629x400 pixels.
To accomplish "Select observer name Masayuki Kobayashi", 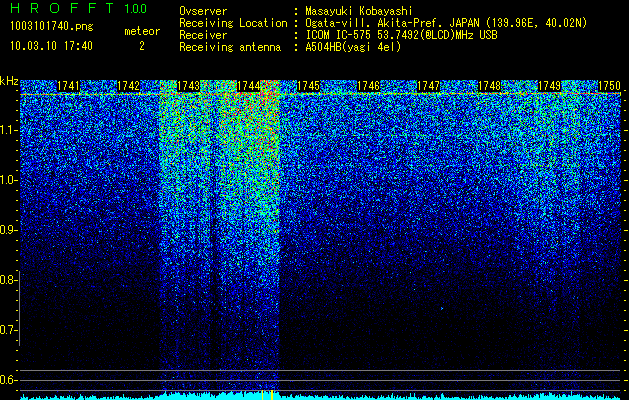I will coord(359,12).
